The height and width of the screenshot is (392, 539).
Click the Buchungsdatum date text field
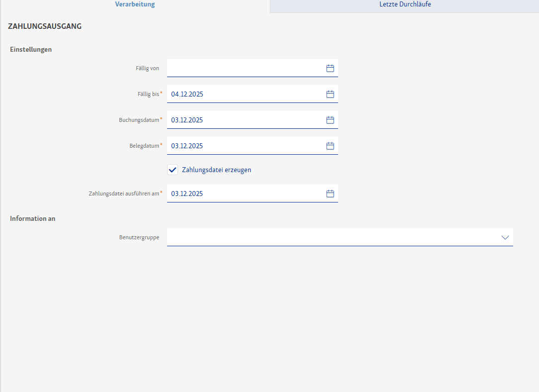pos(244,120)
